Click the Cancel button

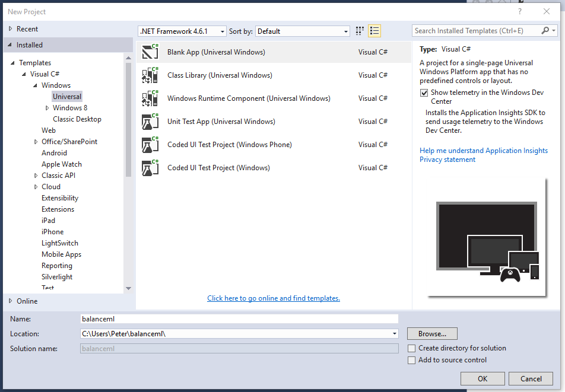click(x=531, y=379)
